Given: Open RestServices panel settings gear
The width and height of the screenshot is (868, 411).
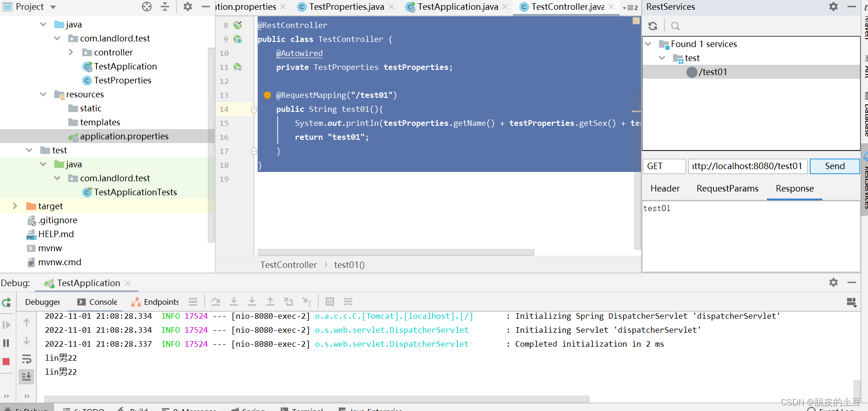Looking at the screenshot, I should (x=834, y=7).
